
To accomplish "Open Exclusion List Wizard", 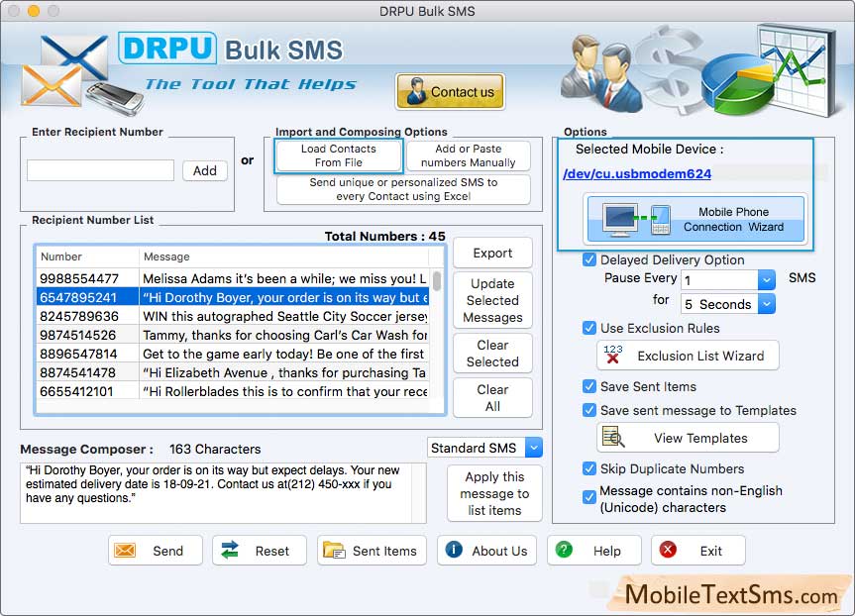I will (x=689, y=356).
